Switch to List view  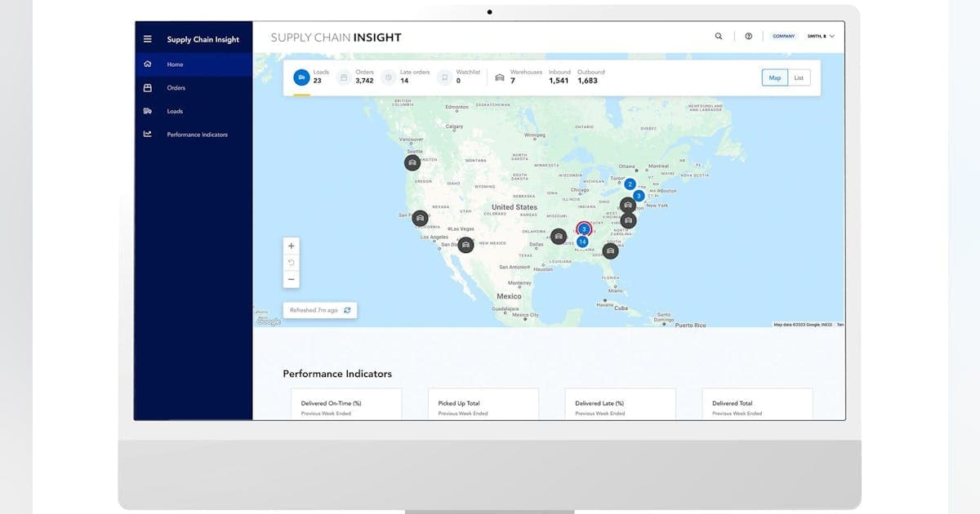click(x=799, y=78)
